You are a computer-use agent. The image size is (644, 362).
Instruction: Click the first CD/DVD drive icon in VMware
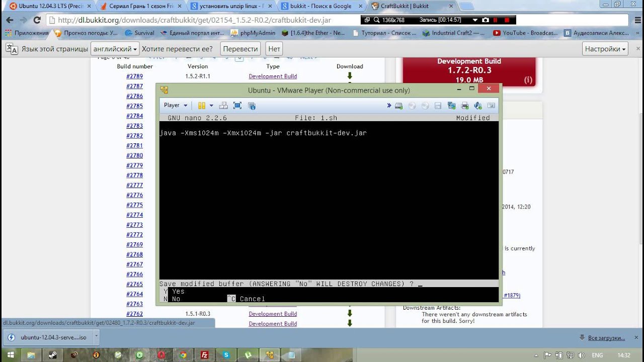pos(412,106)
